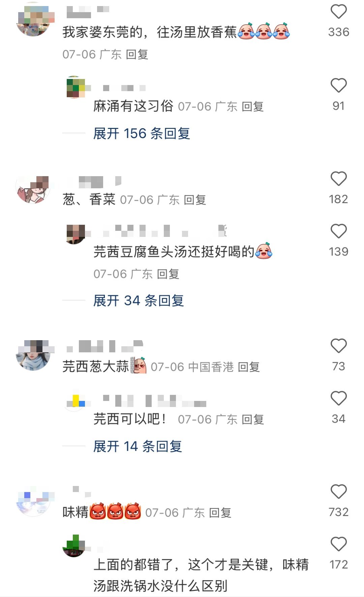The width and height of the screenshot is (364, 597).
Task: Like the 芫茜豆腐鱼头汤 reply
Action: click(x=338, y=231)
